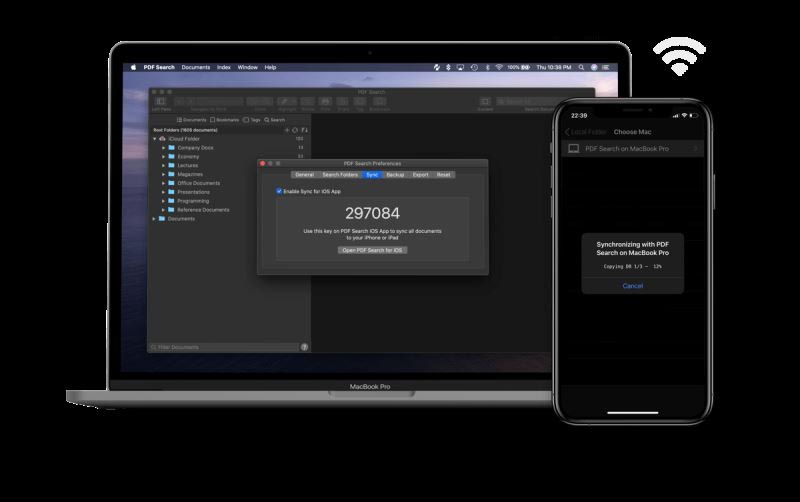Open the Index menu
This screenshot has width=800, height=502.
coord(223,67)
